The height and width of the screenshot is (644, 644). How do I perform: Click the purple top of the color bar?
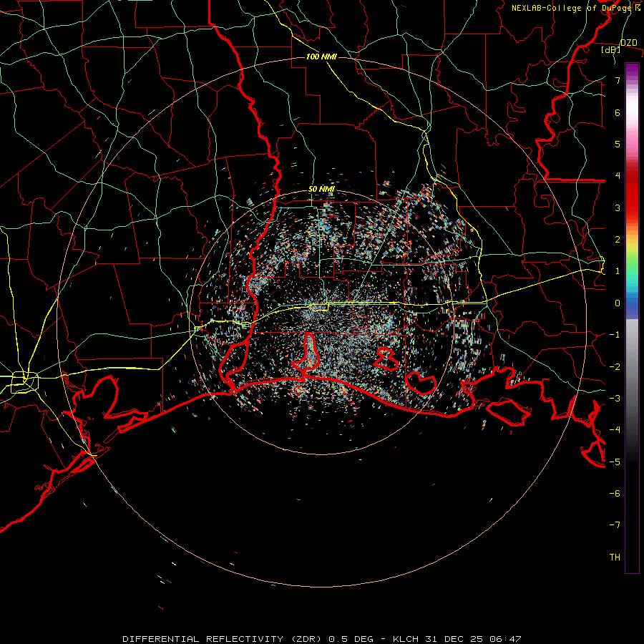pos(632,70)
